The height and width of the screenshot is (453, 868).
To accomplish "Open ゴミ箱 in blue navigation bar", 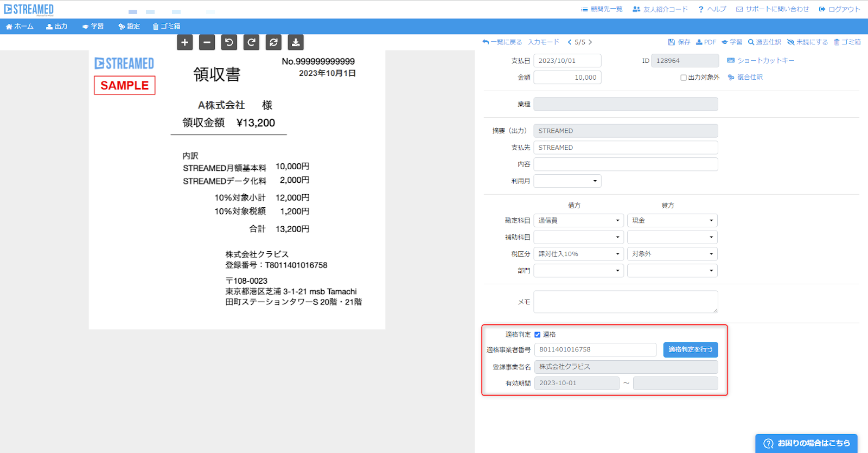I will pyautogui.click(x=167, y=27).
